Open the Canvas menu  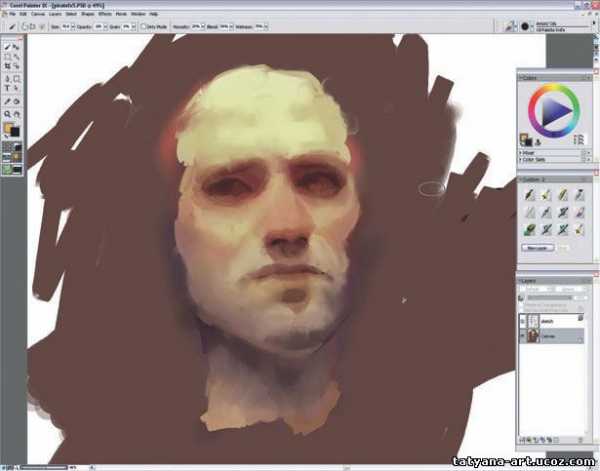38,14
